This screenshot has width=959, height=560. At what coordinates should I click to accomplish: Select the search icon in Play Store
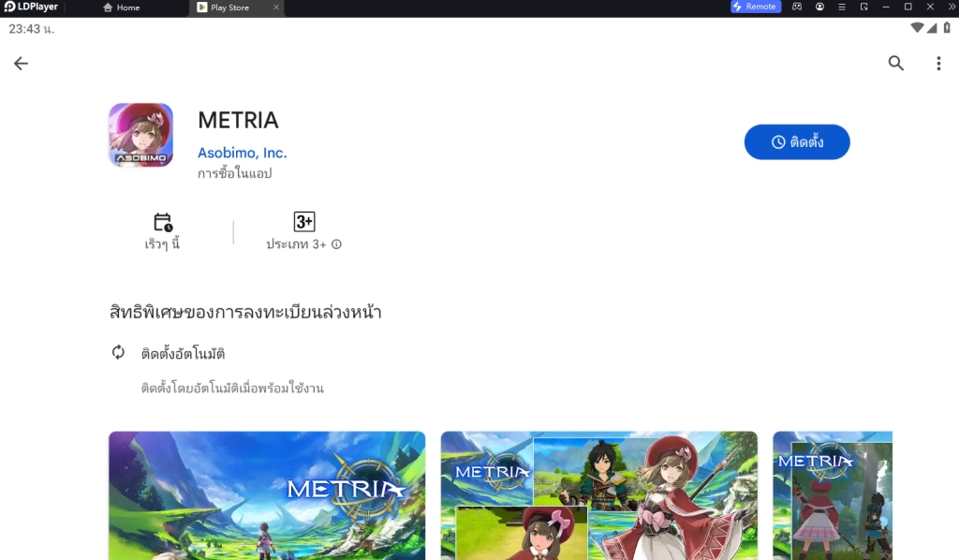coord(895,63)
